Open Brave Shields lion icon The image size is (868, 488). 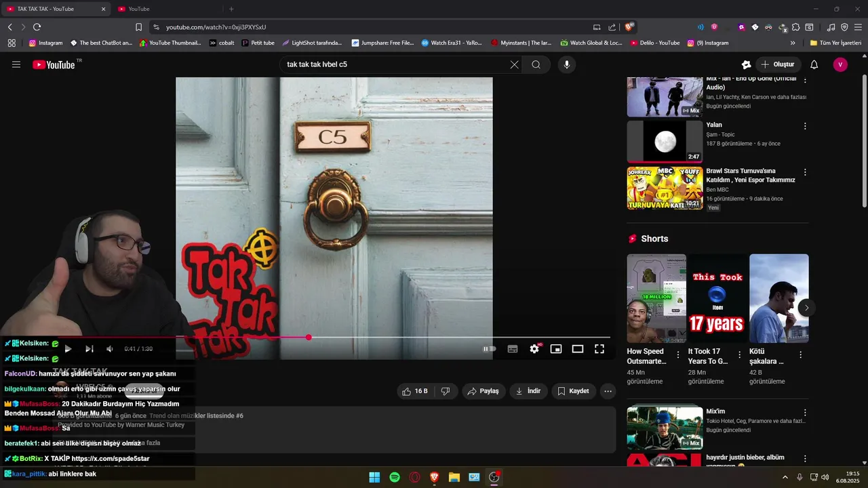629,26
